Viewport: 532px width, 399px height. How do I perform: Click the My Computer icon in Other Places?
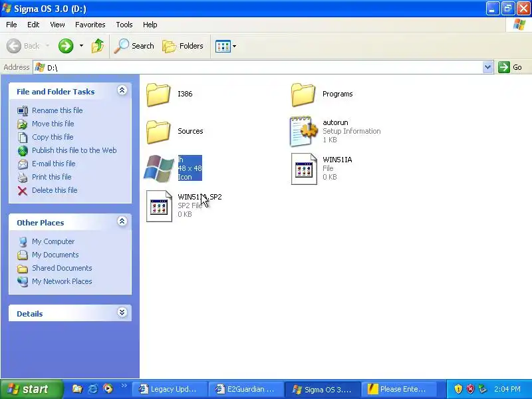(23, 242)
